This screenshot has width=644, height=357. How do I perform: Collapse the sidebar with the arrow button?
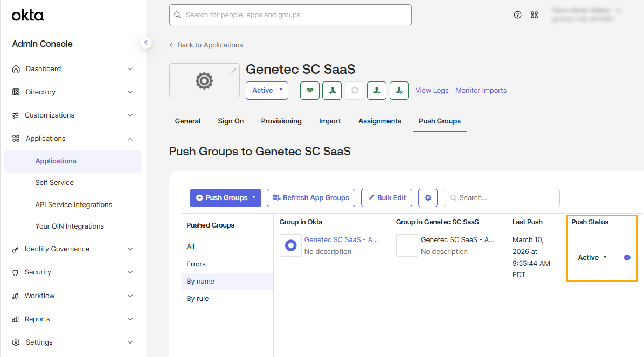click(x=146, y=43)
